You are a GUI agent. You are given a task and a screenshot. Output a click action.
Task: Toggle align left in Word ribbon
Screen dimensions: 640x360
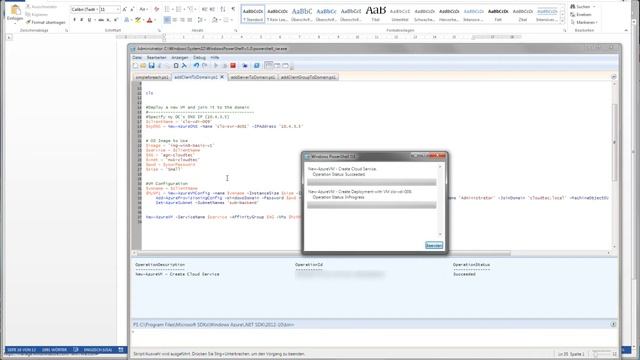167,20
